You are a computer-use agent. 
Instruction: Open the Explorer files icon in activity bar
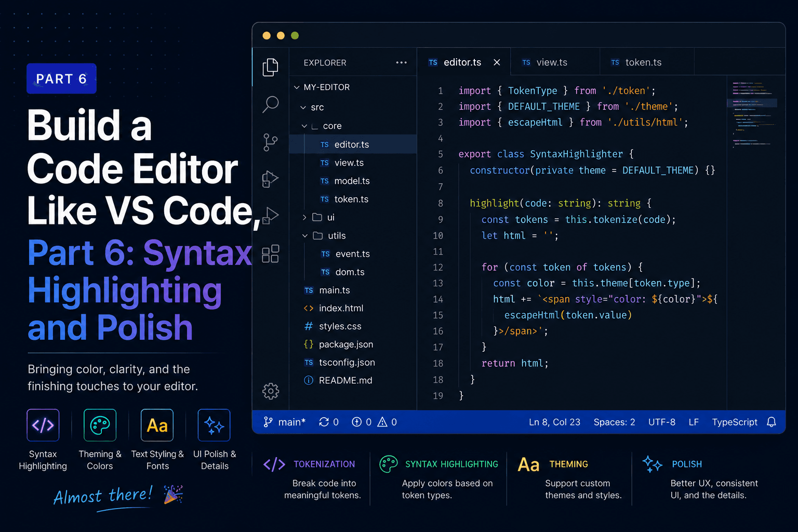270,67
